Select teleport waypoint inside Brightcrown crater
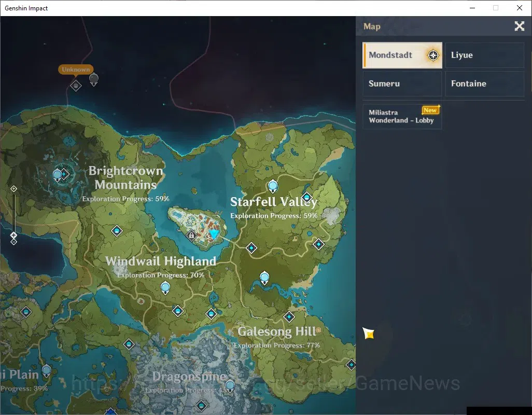This screenshot has height=415, width=532. pos(65,174)
